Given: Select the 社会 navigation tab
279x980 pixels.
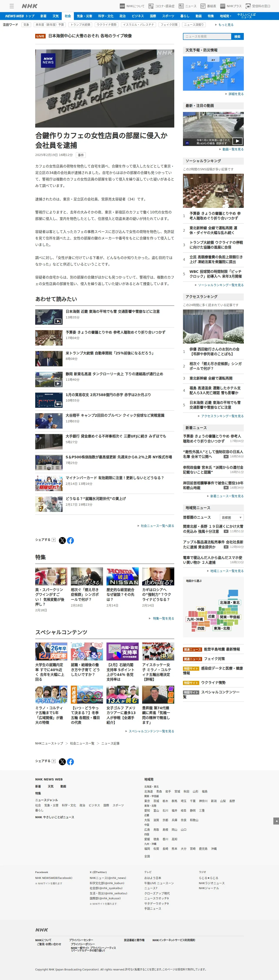Looking at the screenshot, I should click(x=68, y=16).
